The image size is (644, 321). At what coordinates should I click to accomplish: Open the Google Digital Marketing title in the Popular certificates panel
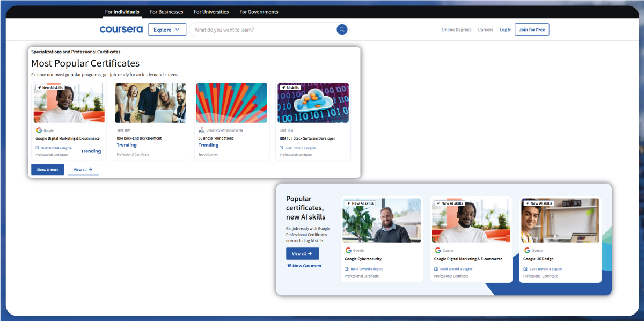(x=468, y=259)
